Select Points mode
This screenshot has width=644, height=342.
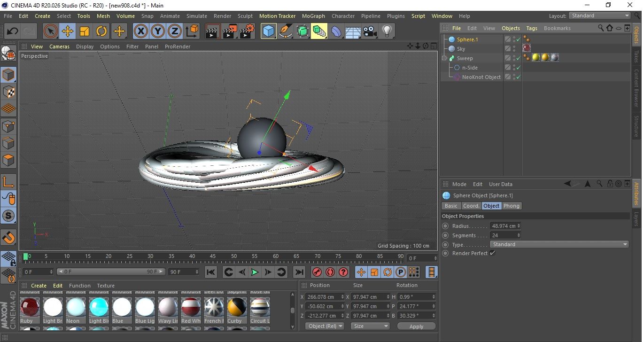tap(8, 126)
